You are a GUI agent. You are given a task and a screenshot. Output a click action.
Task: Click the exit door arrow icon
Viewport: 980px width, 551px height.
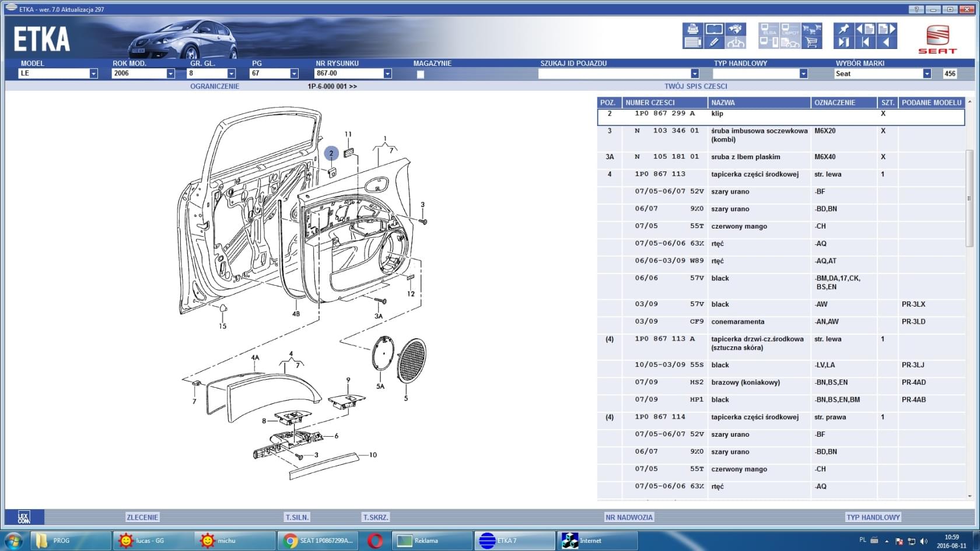(843, 42)
